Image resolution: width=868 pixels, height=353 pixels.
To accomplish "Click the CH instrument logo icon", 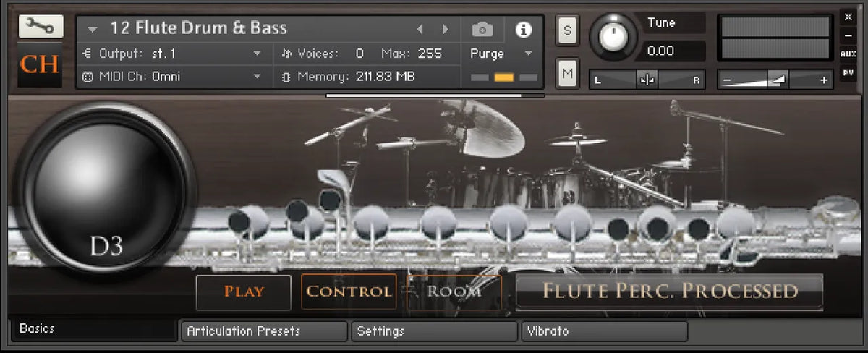I will [40, 64].
